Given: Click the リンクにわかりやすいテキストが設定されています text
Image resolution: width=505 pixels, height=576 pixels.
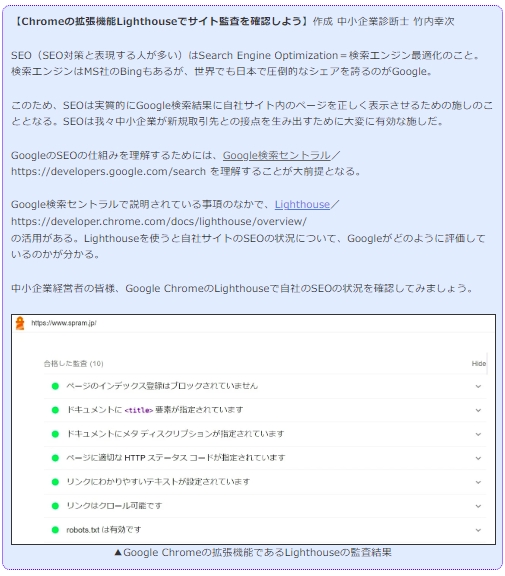Looking at the screenshot, I should point(158,482).
